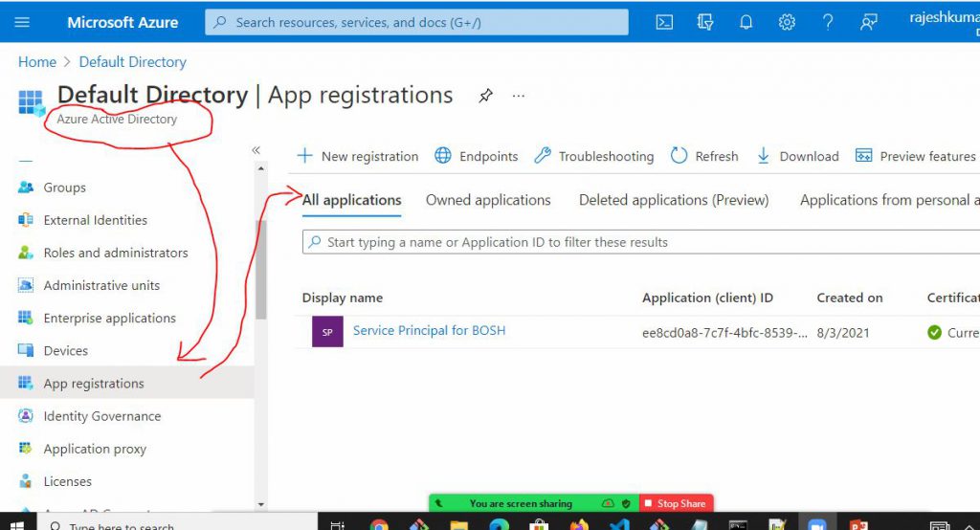
Task: Open the Service Principal for BOSH link
Action: [429, 330]
